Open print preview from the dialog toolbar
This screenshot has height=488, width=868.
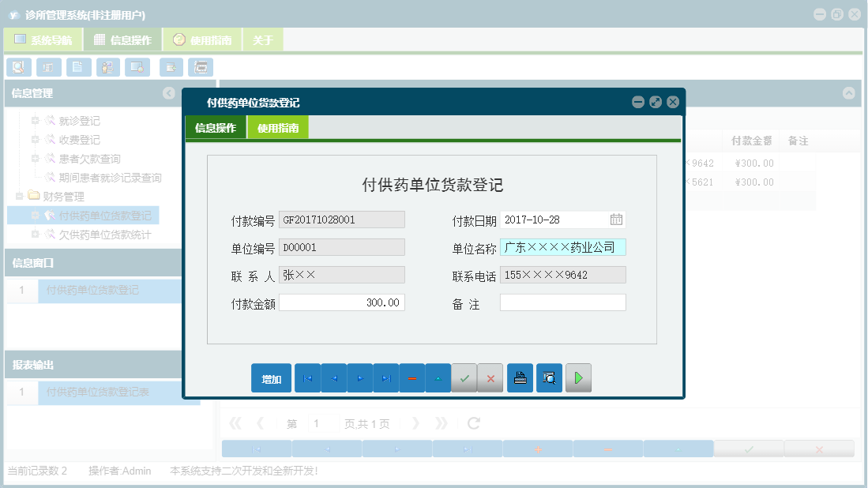pyautogui.click(x=549, y=377)
